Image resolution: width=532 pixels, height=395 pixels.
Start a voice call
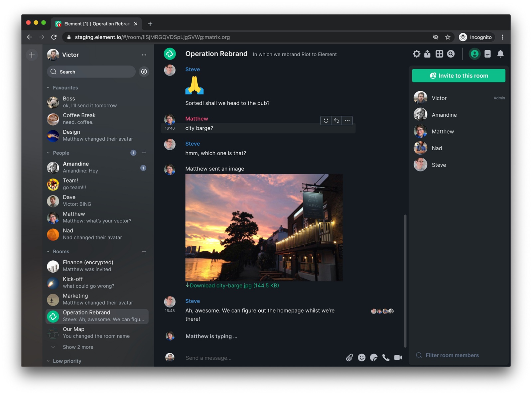tap(386, 358)
